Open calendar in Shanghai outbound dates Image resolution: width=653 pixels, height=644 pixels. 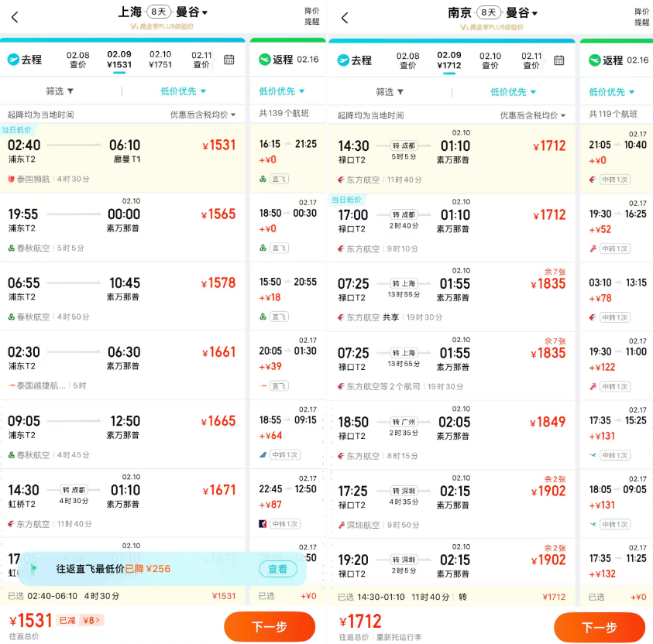pyautogui.click(x=229, y=60)
